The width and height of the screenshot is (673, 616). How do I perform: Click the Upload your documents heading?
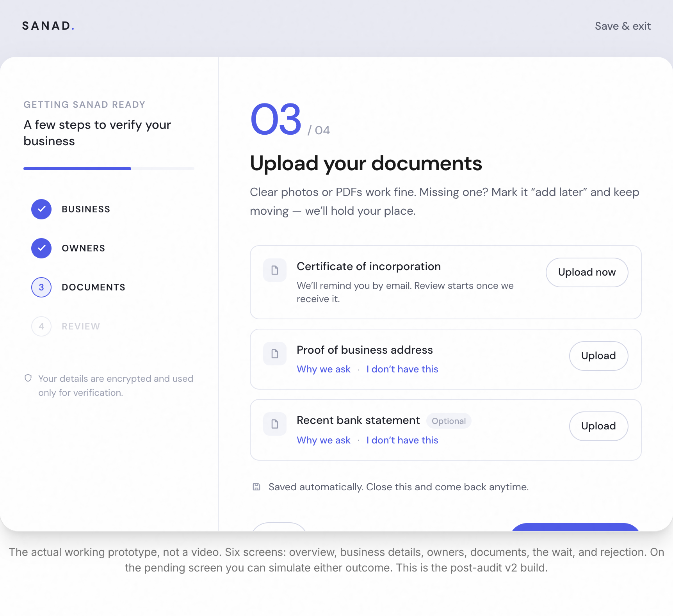[x=366, y=163]
